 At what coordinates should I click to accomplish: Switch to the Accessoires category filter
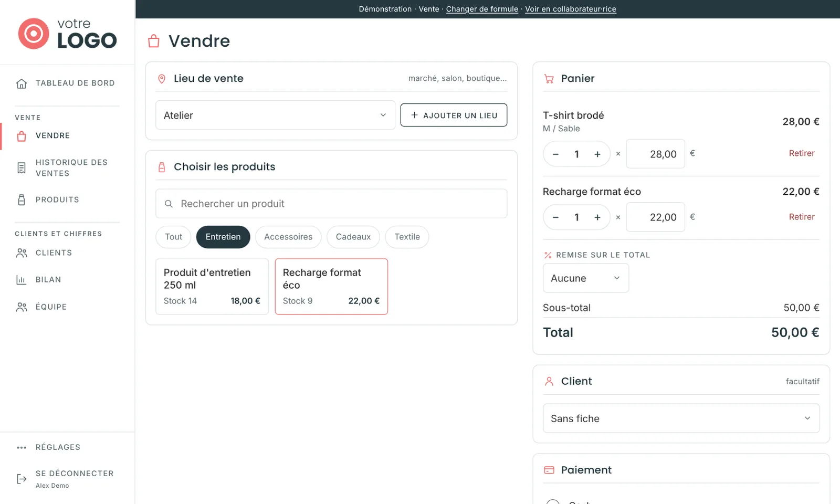(288, 237)
